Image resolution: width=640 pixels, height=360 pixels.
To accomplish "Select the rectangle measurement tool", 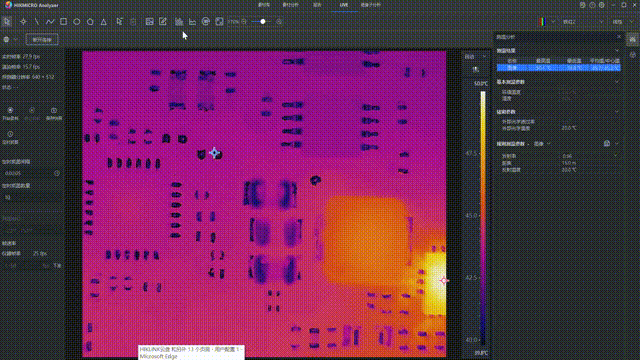I will click(63, 22).
